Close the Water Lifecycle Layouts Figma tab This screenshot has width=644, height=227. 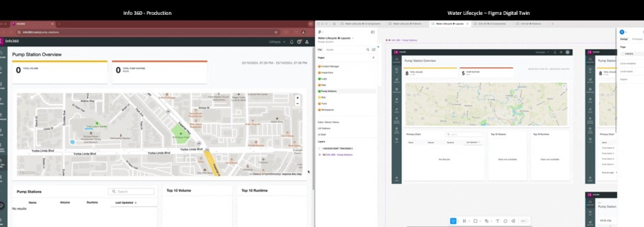[x=467, y=24]
